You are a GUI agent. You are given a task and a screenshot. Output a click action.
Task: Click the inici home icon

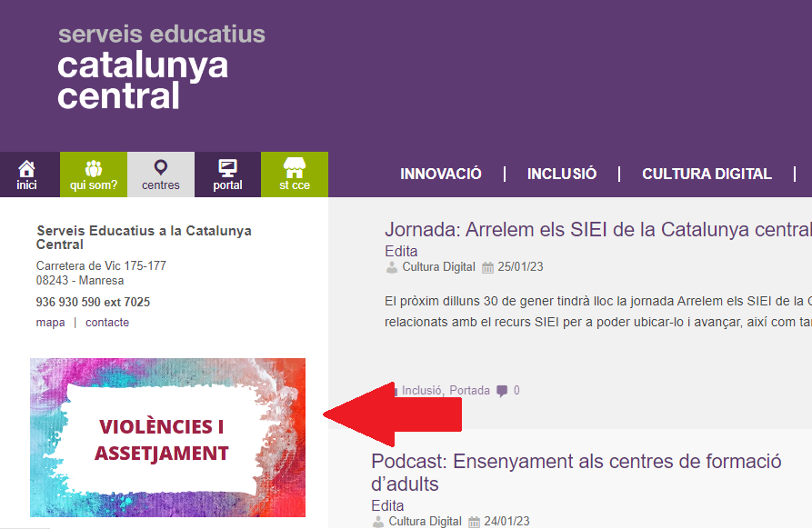pyautogui.click(x=26, y=169)
